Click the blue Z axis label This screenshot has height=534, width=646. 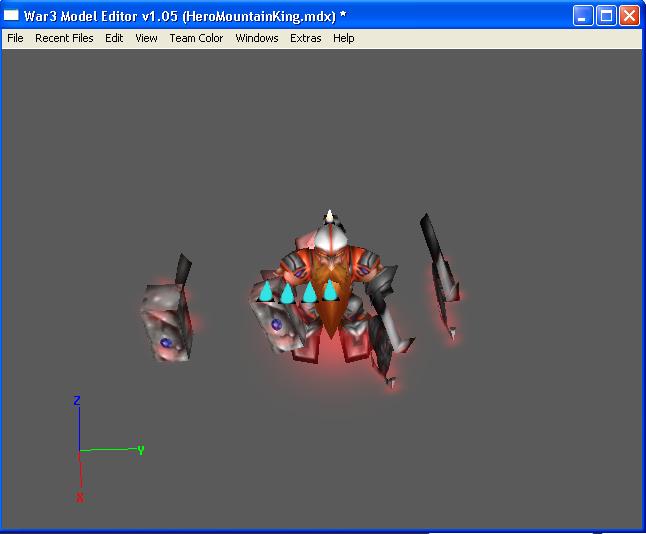[x=77, y=400]
